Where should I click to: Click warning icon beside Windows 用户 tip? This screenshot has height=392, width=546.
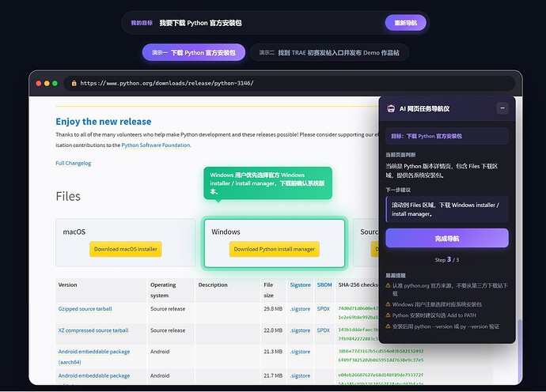tap(388, 304)
